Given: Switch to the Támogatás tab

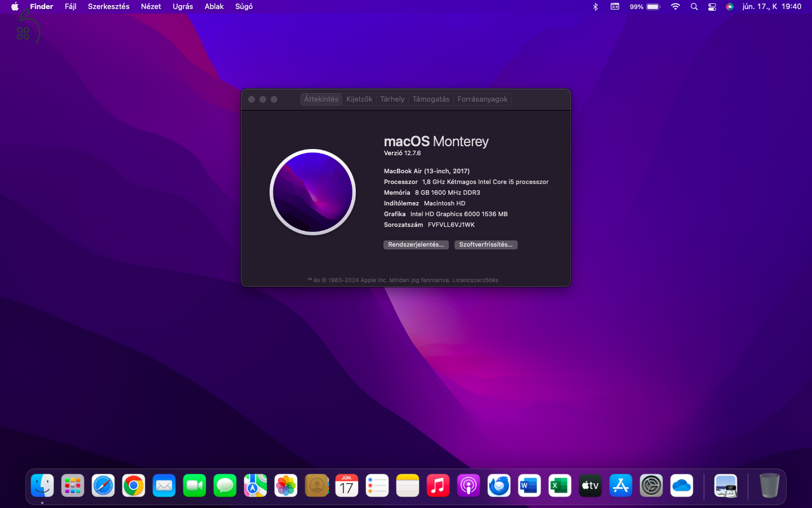Looking at the screenshot, I should pyautogui.click(x=431, y=99).
